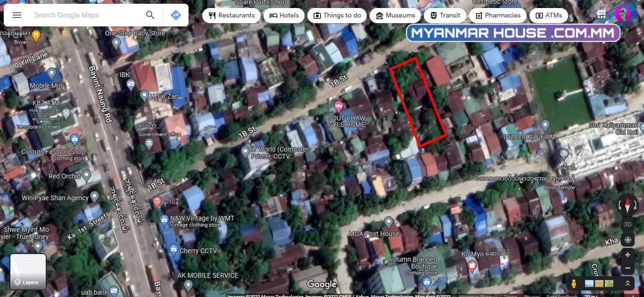Open the Google apps grid
The image size is (644, 297).
coord(602,15)
